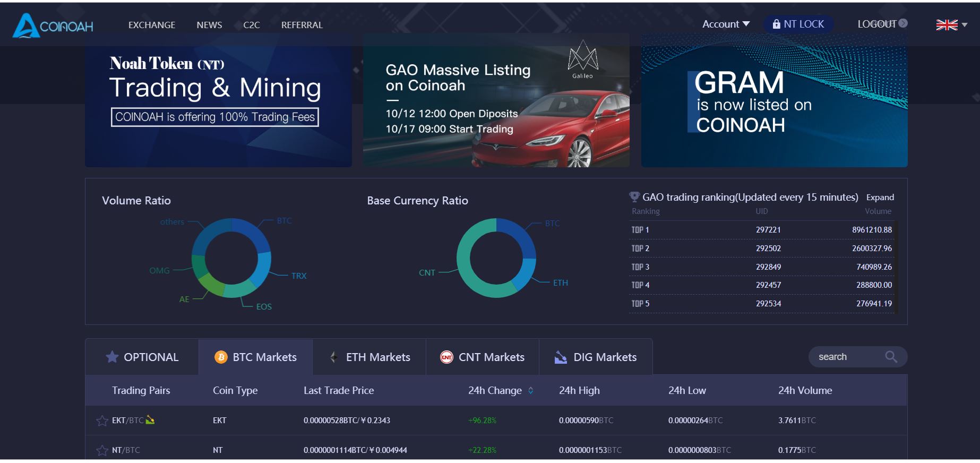Click the TOP 4 volume 288800.00
Viewport: 980px width, 463px height.
[874, 285]
